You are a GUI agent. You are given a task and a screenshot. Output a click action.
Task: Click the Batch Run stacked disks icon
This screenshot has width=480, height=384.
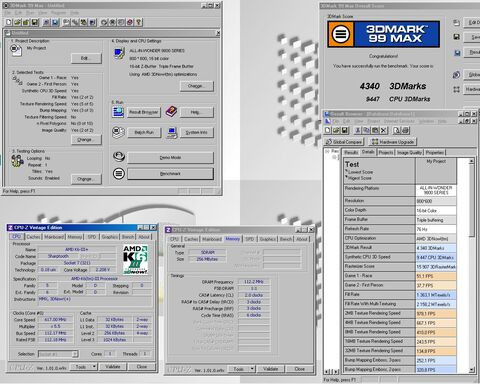tap(118, 132)
